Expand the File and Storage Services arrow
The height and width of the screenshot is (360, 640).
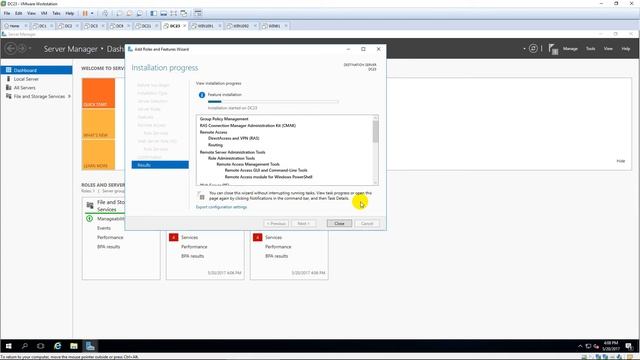tap(69, 96)
